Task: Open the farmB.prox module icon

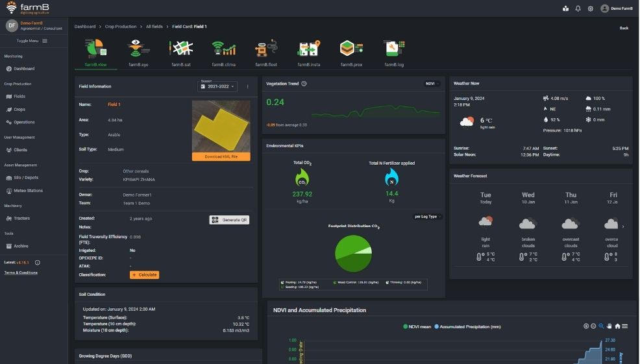Action: [351, 48]
